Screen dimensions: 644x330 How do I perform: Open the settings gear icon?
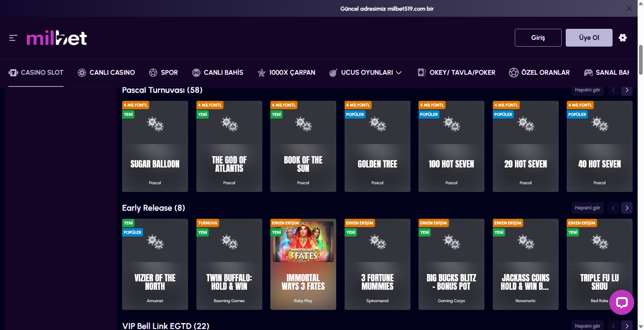point(623,38)
